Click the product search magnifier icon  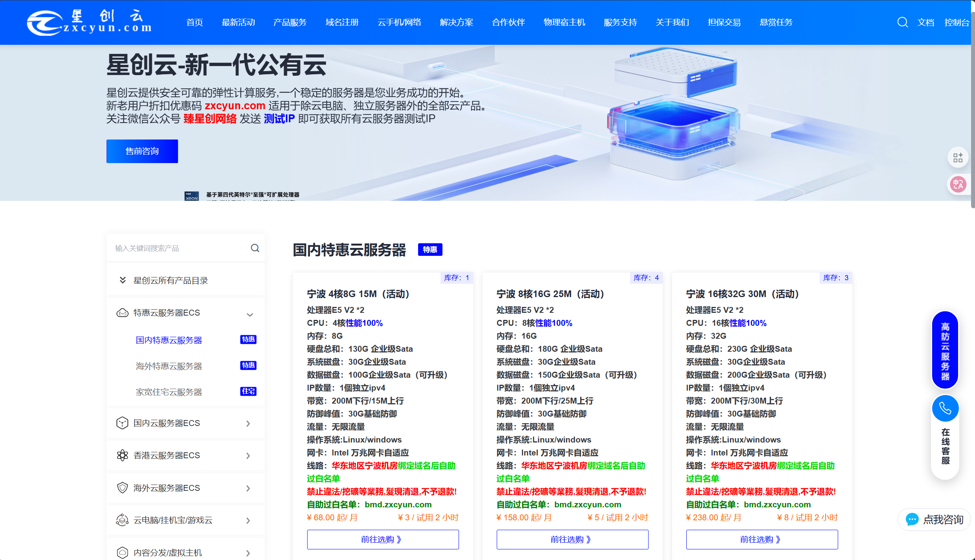255,248
